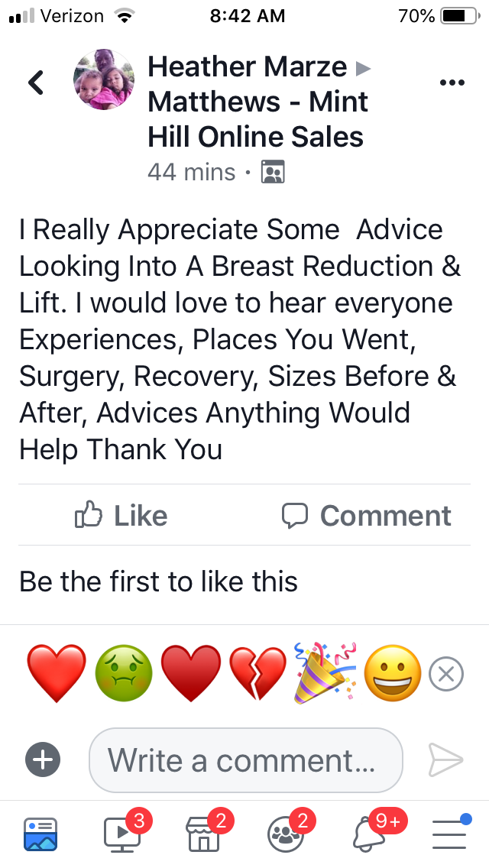This screenshot has width=489, height=868.
Task: Tap Heather Marze's profile picture
Action: 104,79
